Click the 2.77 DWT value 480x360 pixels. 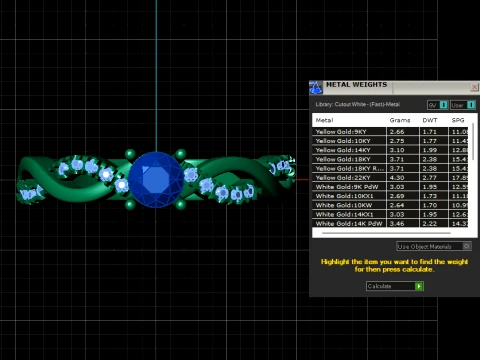pyautogui.click(x=430, y=178)
